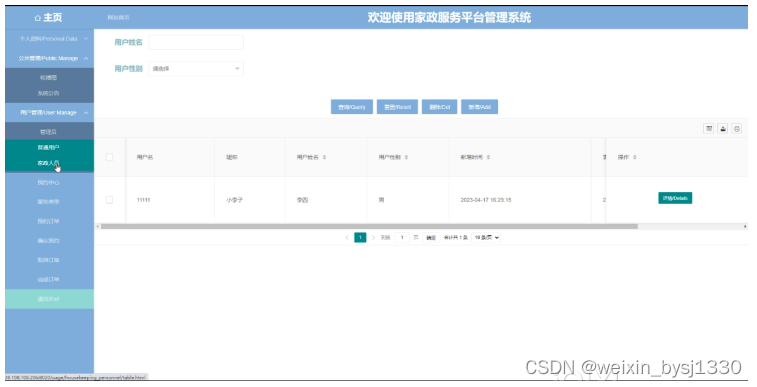Open 系统公告 in the sidebar
The height and width of the screenshot is (387, 757).
click(x=49, y=93)
